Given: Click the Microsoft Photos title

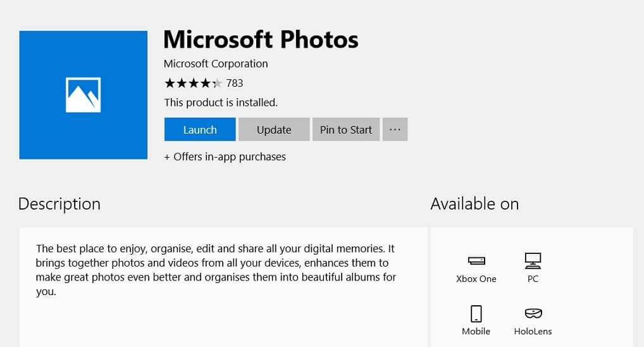Looking at the screenshot, I should pos(261,39).
